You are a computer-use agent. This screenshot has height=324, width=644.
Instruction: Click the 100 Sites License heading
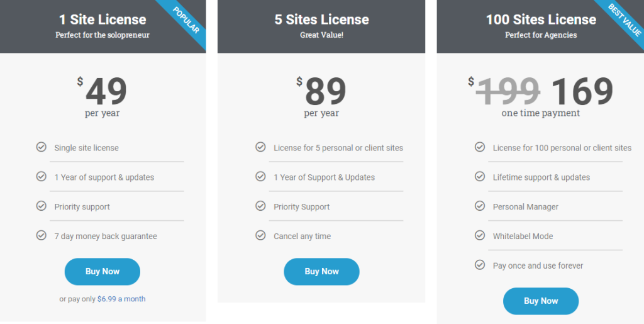click(541, 20)
